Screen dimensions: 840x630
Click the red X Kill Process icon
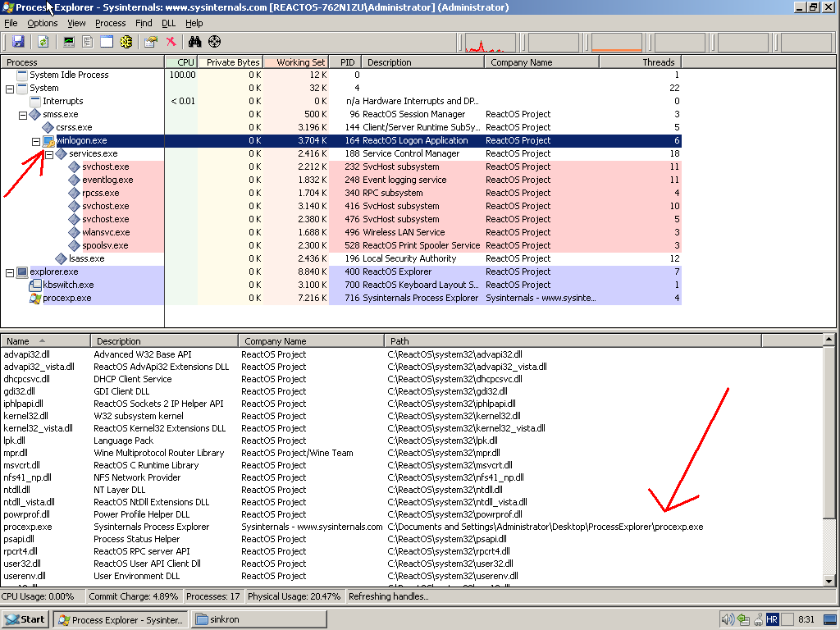tap(171, 42)
